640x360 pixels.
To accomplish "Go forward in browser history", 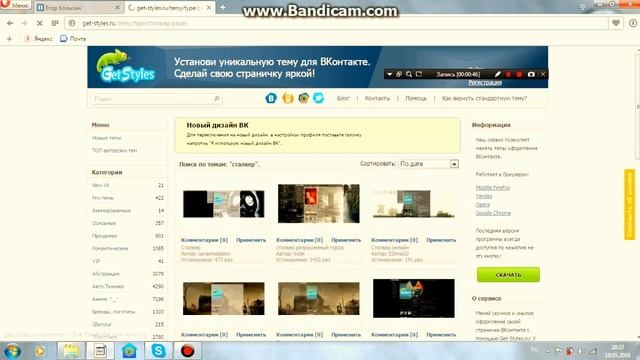I will click(x=24, y=23).
